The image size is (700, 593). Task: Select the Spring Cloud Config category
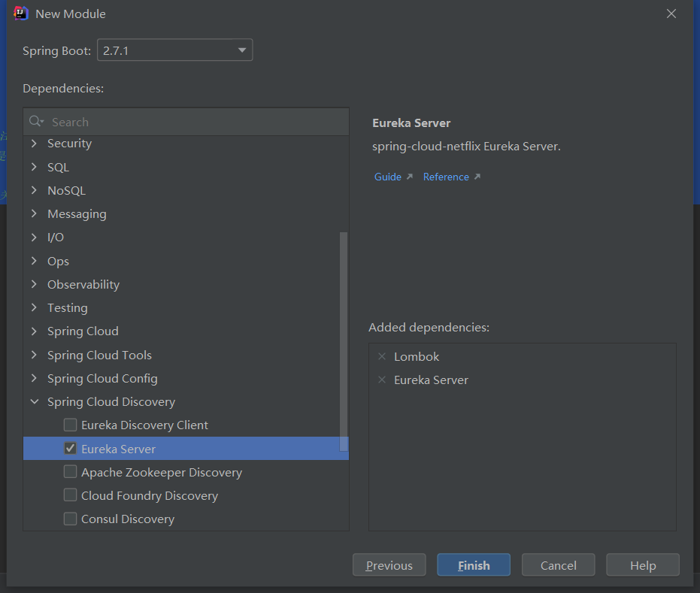(x=102, y=379)
